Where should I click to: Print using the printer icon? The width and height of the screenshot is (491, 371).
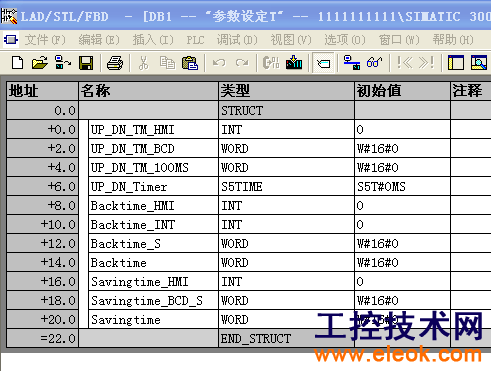click(x=115, y=63)
